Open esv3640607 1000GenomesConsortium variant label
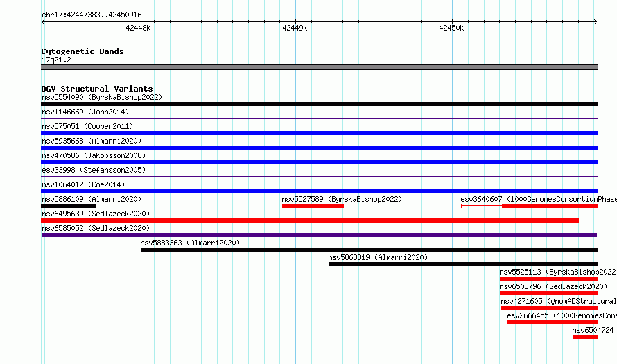 pos(539,199)
